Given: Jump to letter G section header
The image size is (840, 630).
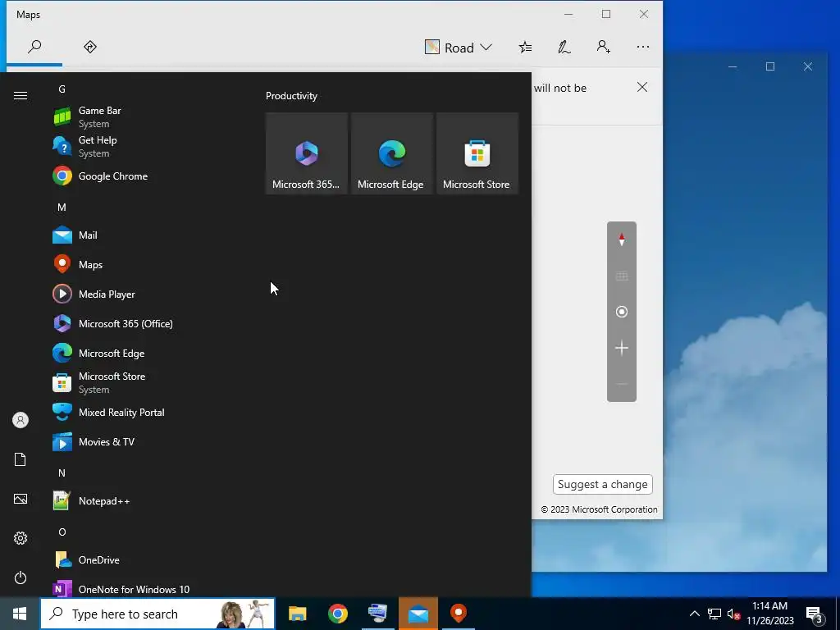Looking at the screenshot, I should click(62, 89).
